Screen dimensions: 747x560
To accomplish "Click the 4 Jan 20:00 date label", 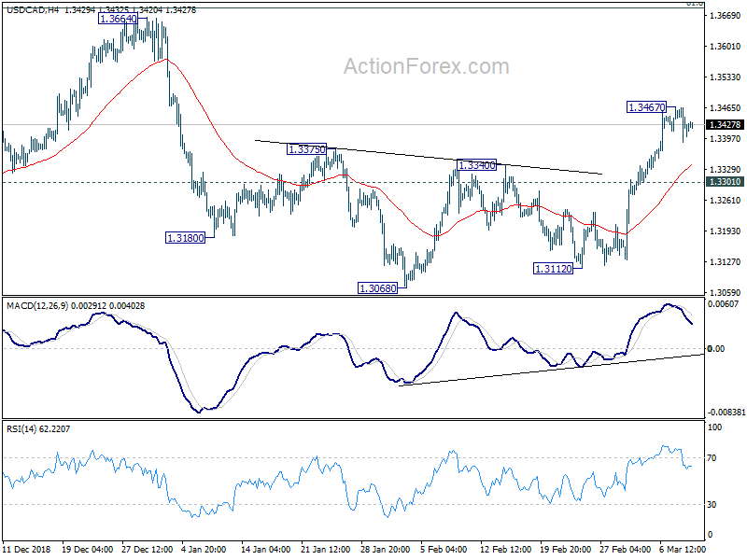I will click(x=204, y=549).
